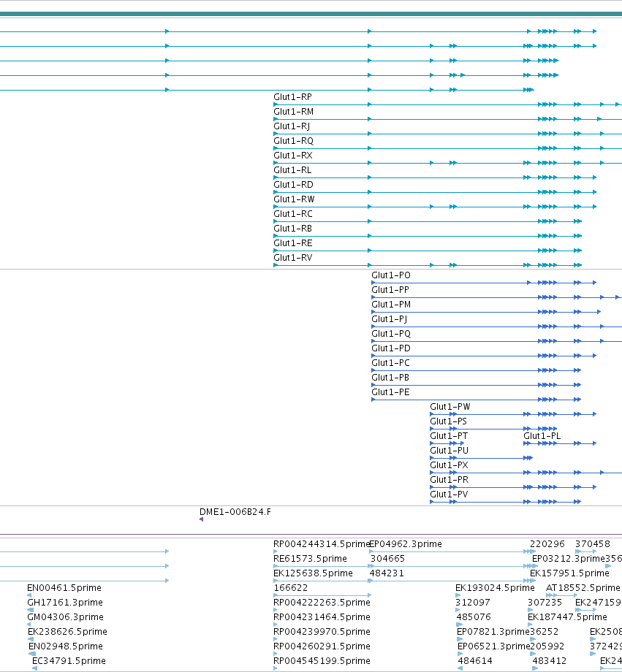This screenshot has height=672, width=622.
Task: Select the Glut1-PX protein label
Action: tap(449, 465)
